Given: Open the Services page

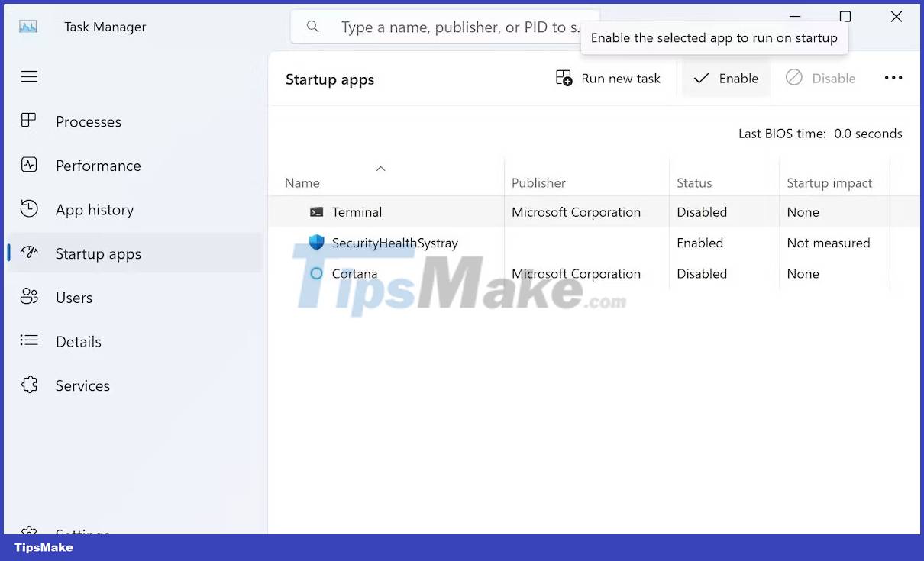Looking at the screenshot, I should click(82, 385).
